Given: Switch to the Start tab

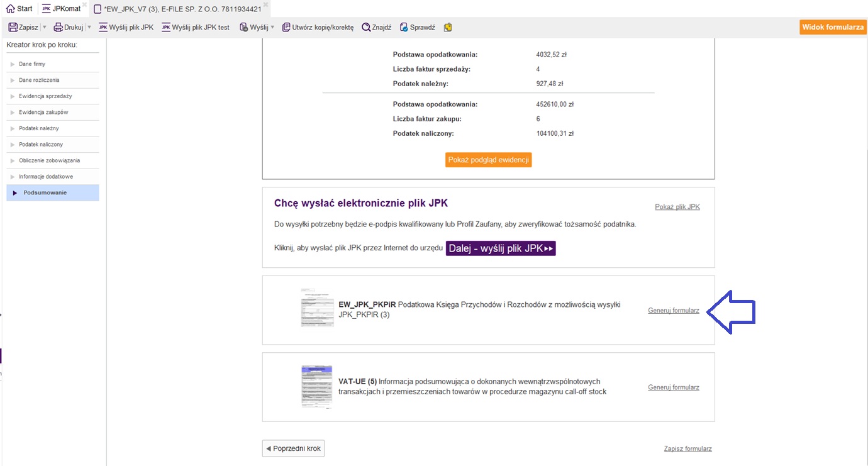Looking at the screenshot, I should coord(19,9).
